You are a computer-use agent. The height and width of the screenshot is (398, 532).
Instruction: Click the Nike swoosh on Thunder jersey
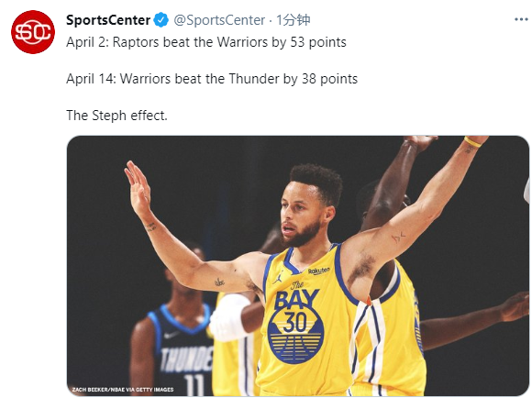[172, 335]
